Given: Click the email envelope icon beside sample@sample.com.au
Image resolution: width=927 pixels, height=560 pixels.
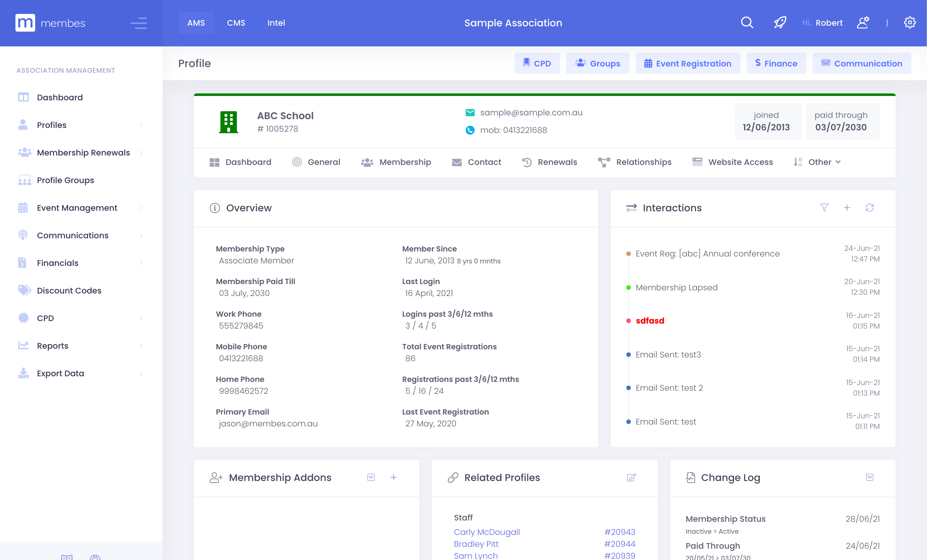Looking at the screenshot, I should click(x=470, y=112).
